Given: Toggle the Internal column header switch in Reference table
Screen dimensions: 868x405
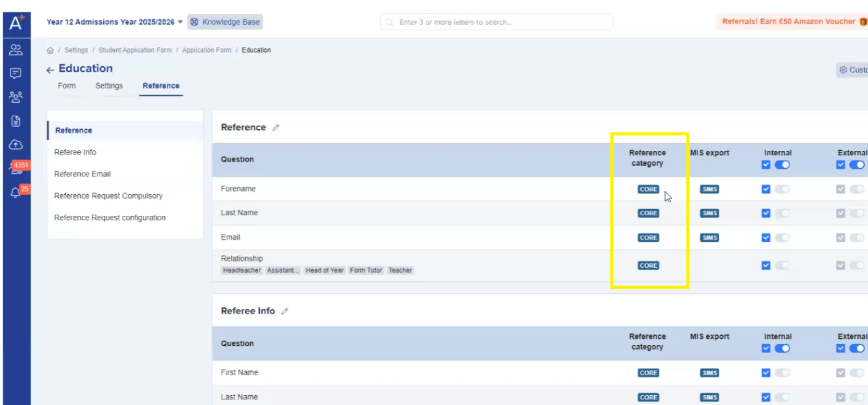Looking at the screenshot, I should pyautogui.click(x=782, y=164).
